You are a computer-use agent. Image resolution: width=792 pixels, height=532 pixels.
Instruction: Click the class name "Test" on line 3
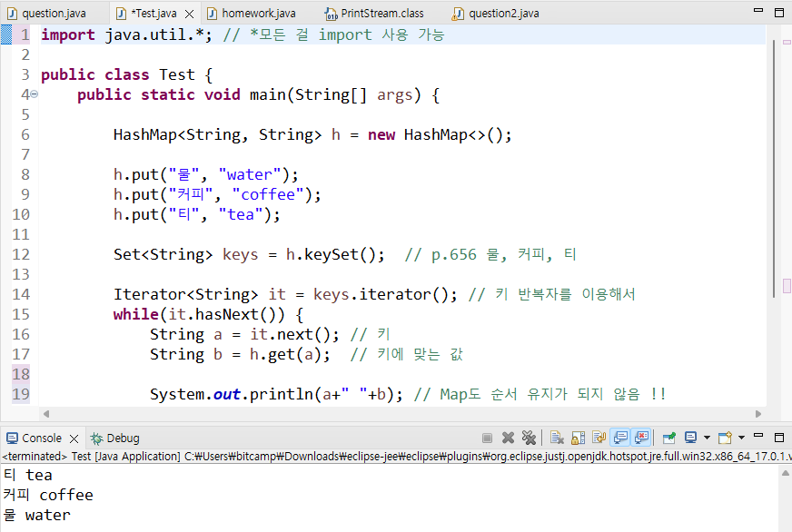click(177, 74)
